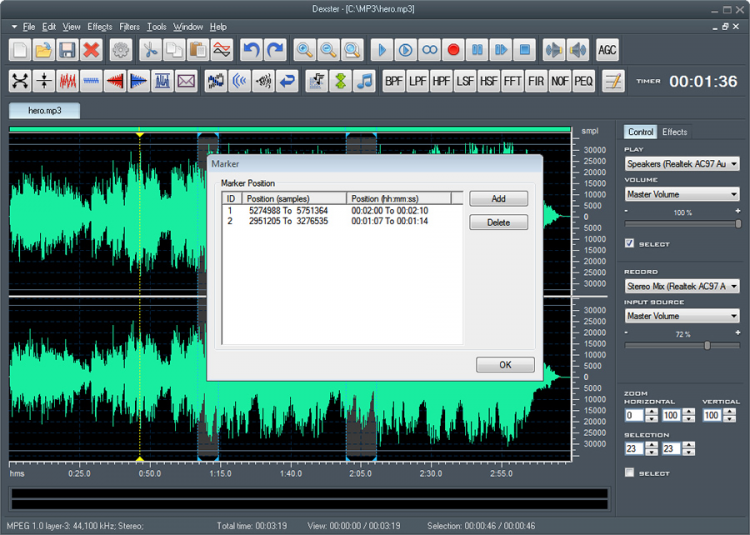This screenshot has width=750, height=535.
Task: Click the Undo arrow icon
Action: click(251, 49)
